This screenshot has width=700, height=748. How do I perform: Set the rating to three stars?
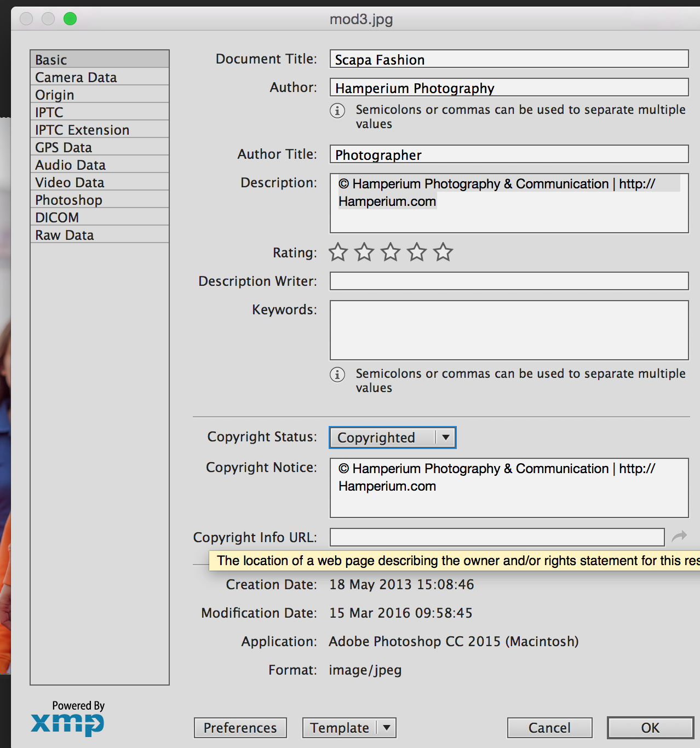pyautogui.click(x=391, y=252)
